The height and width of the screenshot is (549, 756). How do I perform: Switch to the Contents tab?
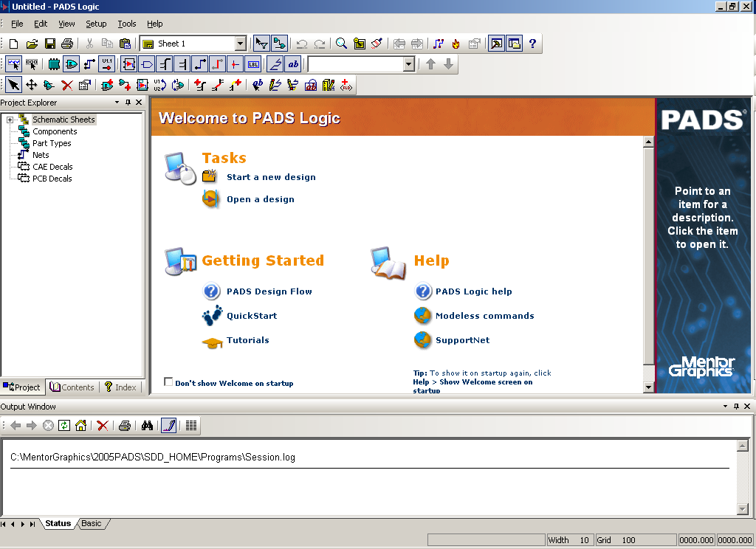[72, 387]
